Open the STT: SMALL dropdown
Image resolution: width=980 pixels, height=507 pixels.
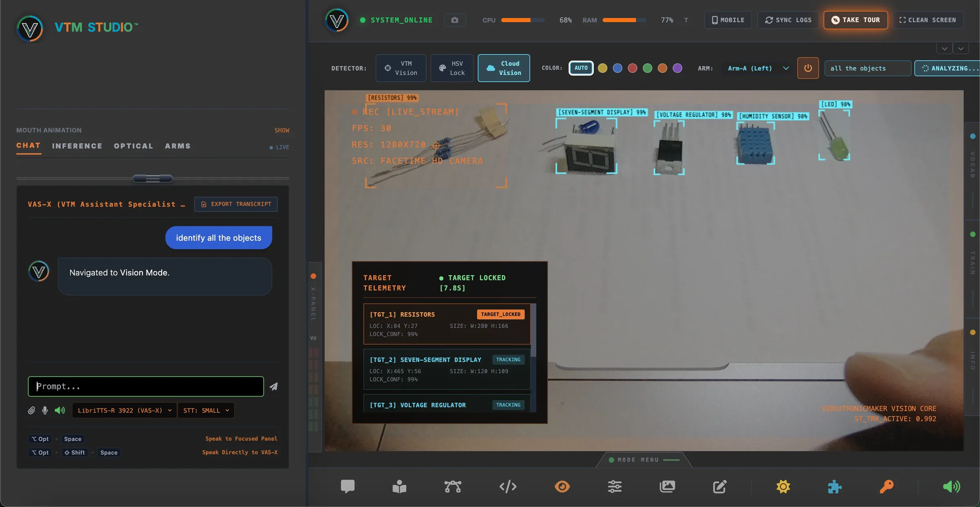(x=206, y=410)
